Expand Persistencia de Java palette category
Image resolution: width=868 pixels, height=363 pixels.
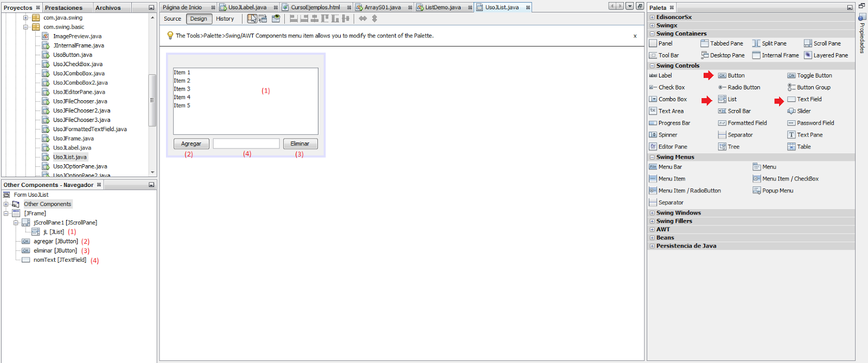[x=652, y=246]
